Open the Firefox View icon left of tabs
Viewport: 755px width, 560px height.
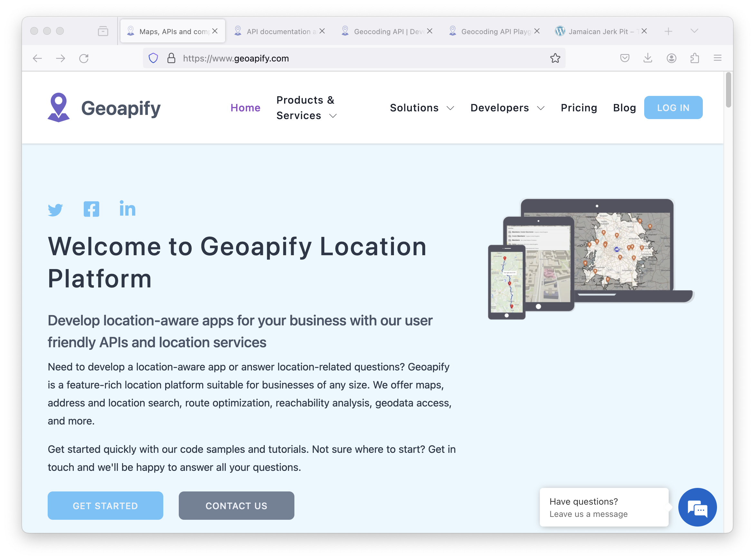[x=103, y=31]
